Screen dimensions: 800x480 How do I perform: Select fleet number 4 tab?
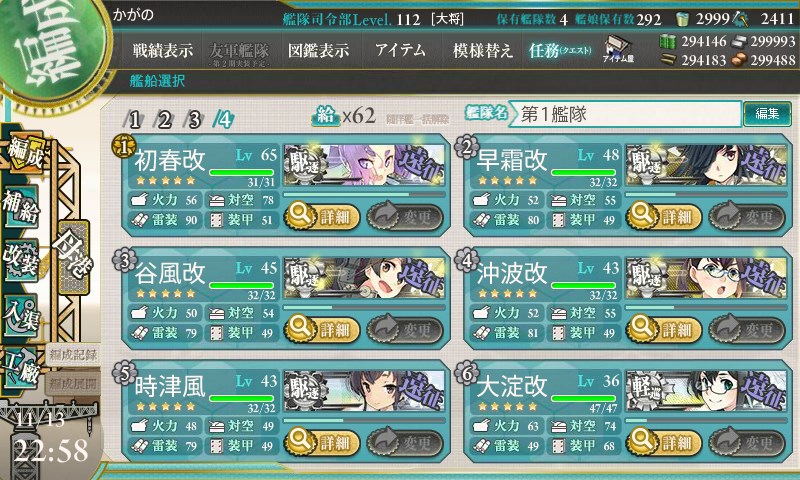pyautogui.click(x=224, y=120)
